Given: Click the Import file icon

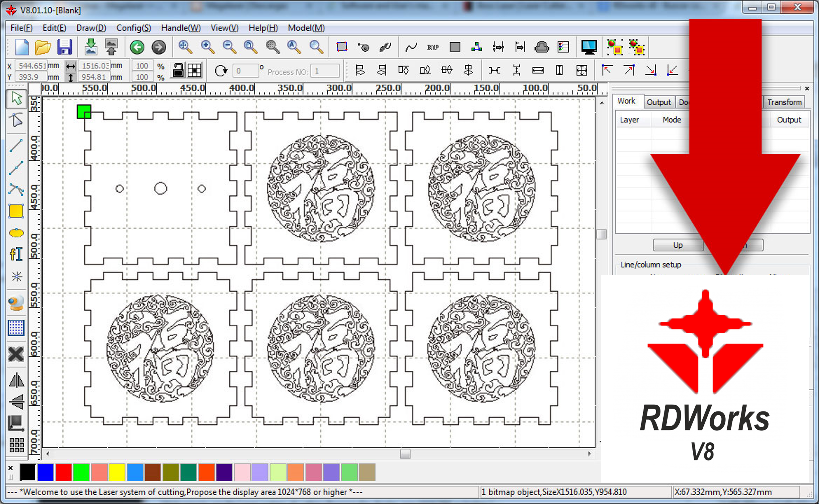Looking at the screenshot, I should tap(91, 47).
